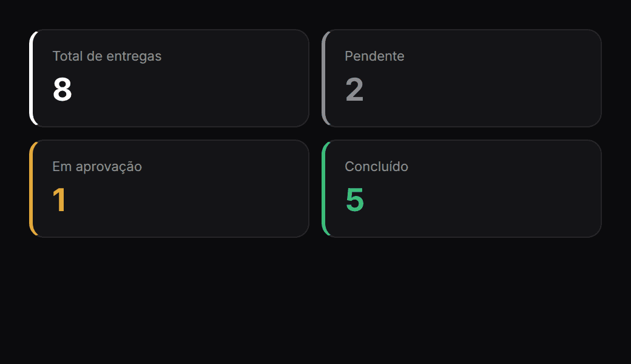Click the empty dark background below the cards

click(x=315, y=302)
